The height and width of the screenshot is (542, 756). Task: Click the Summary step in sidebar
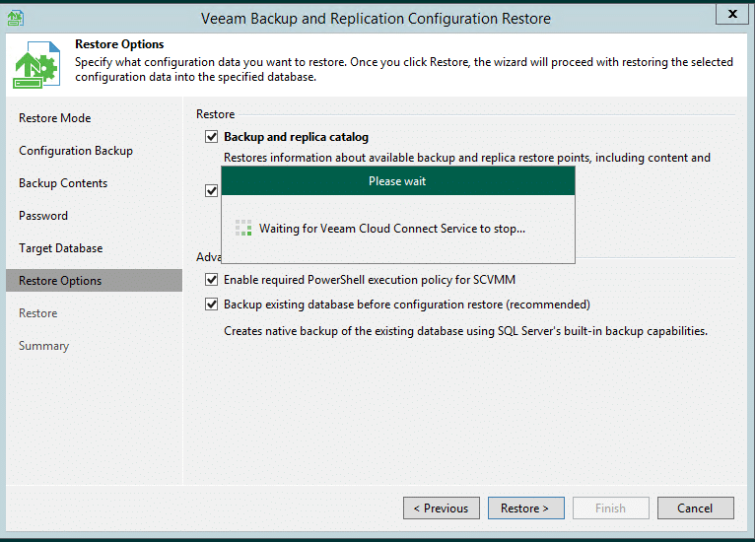pyautogui.click(x=43, y=346)
